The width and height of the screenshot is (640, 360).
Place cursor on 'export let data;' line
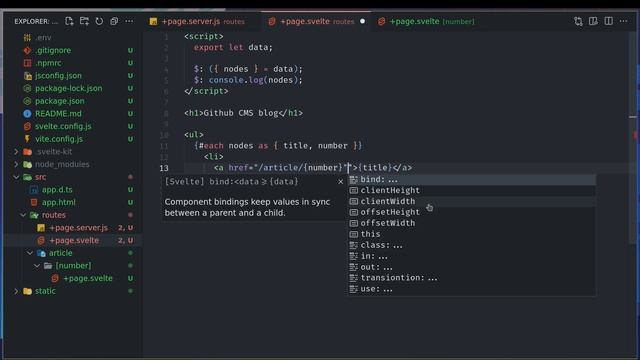tap(233, 47)
